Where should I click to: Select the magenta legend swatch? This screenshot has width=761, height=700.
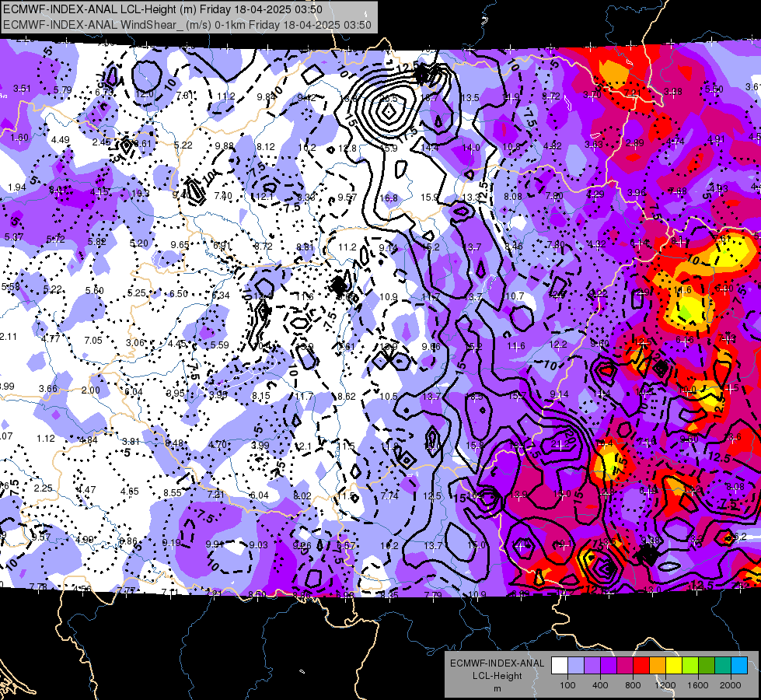(625, 666)
